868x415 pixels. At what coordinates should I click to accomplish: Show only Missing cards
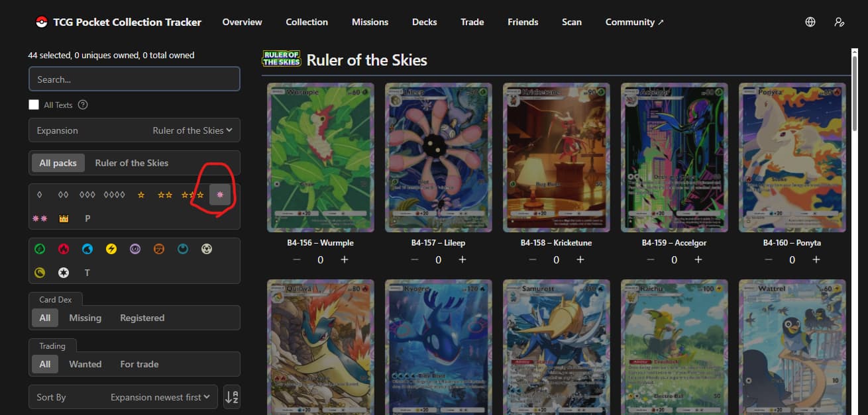point(85,318)
